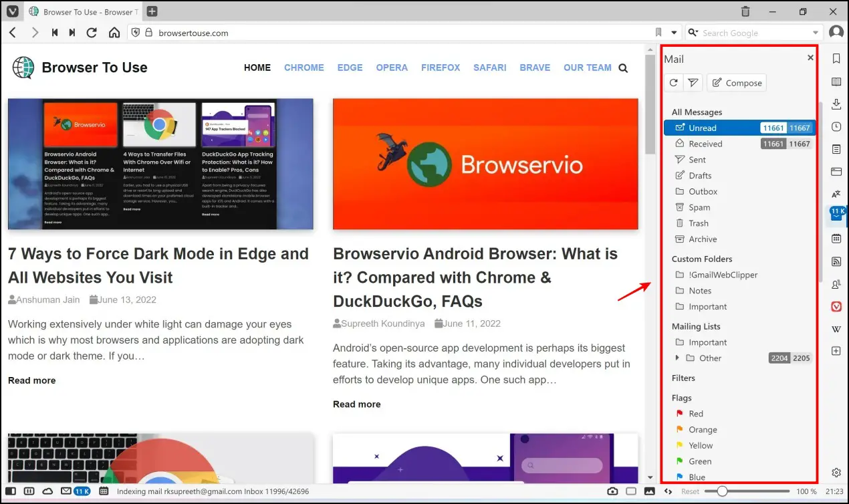Open the 7 Ways Dark Mode article
The image size is (849, 504).
tap(158, 265)
